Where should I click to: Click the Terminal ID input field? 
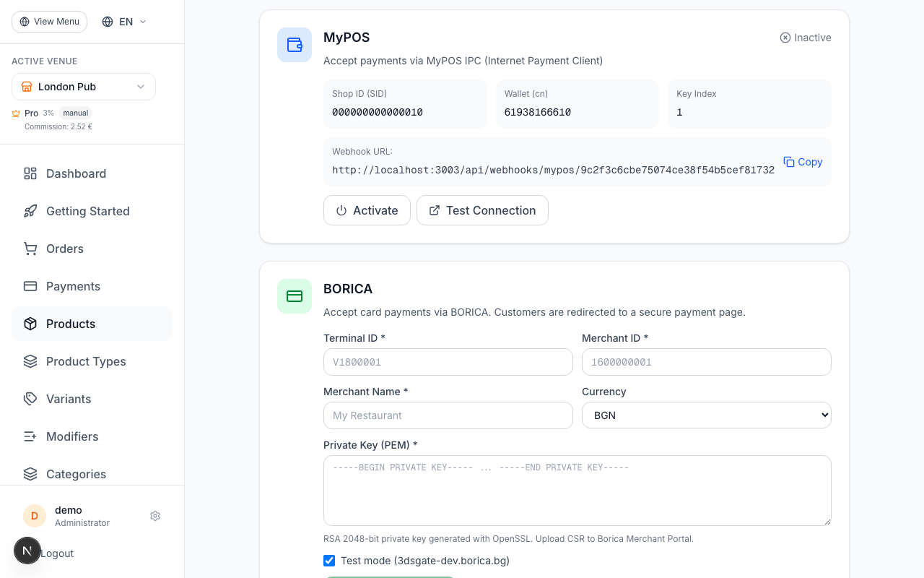448,362
